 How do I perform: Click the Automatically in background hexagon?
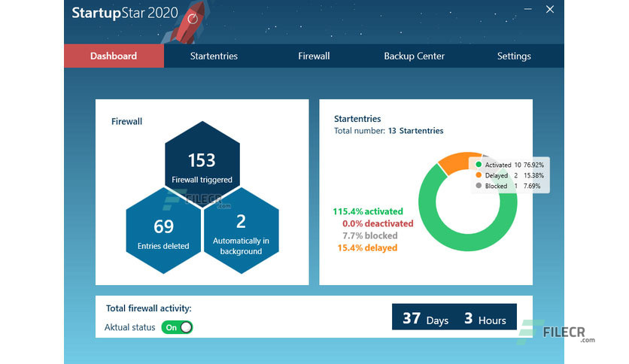(x=241, y=231)
